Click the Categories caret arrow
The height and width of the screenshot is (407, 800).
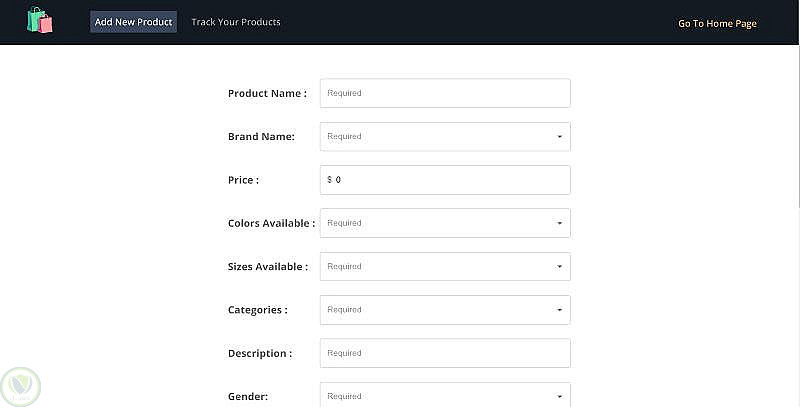pyautogui.click(x=559, y=310)
